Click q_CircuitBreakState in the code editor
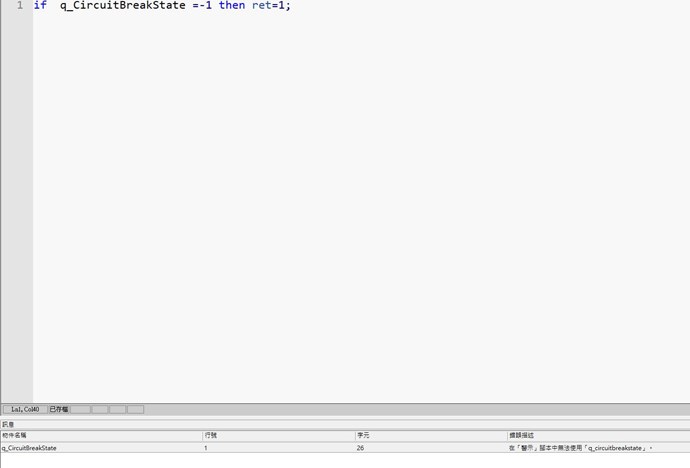 pyautogui.click(x=122, y=6)
